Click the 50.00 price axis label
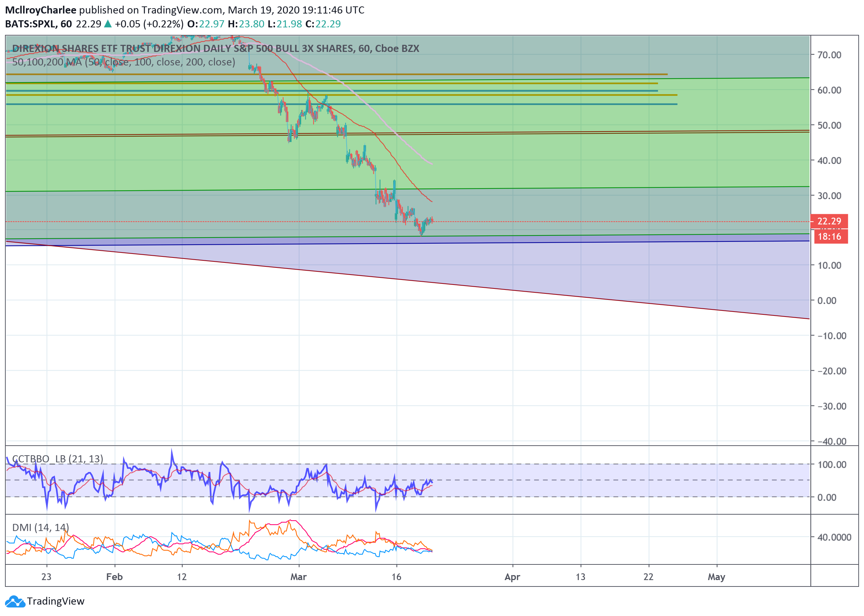Image resolution: width=864 pixels, height=616 pixels. coord(829,126)
